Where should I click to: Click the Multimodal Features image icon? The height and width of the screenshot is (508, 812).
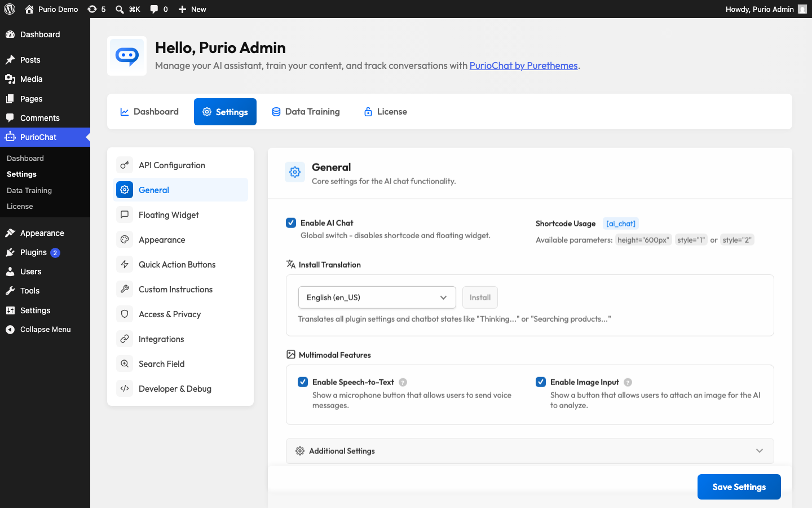291,354
